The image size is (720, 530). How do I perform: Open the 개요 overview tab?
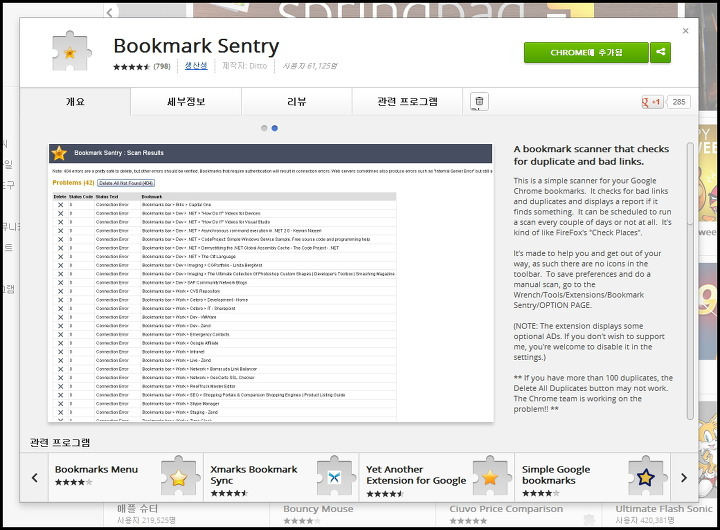[x=75, y=101]
